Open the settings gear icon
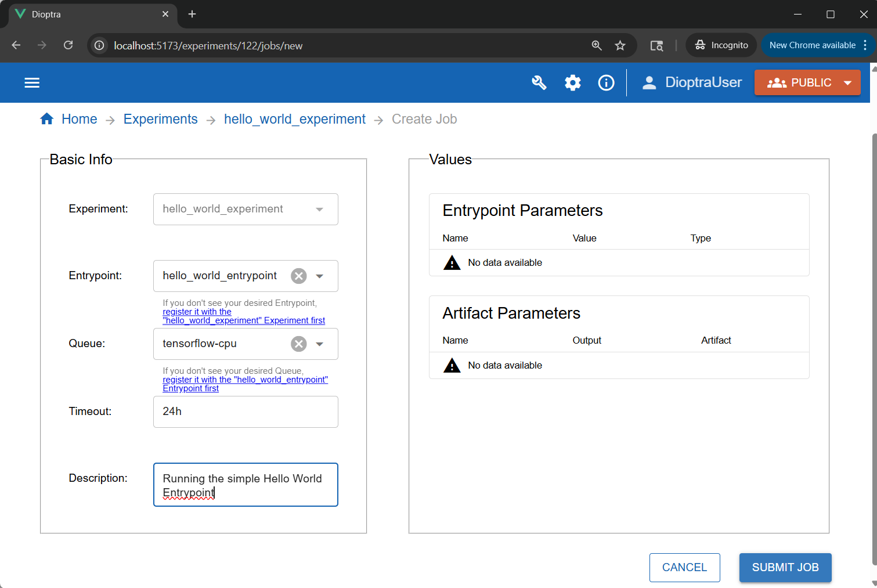The image size is (877, 588). point(572,82)
